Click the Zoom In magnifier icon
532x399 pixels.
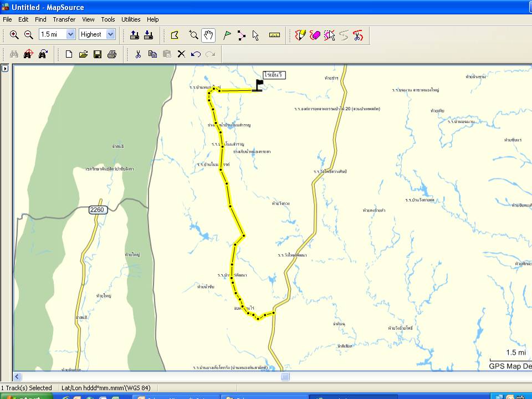14,35
